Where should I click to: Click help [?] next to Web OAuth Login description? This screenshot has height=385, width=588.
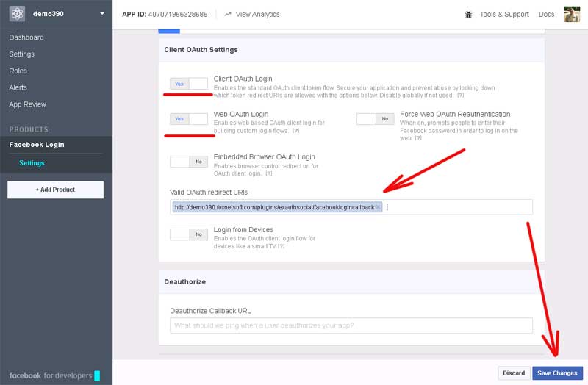296,131
